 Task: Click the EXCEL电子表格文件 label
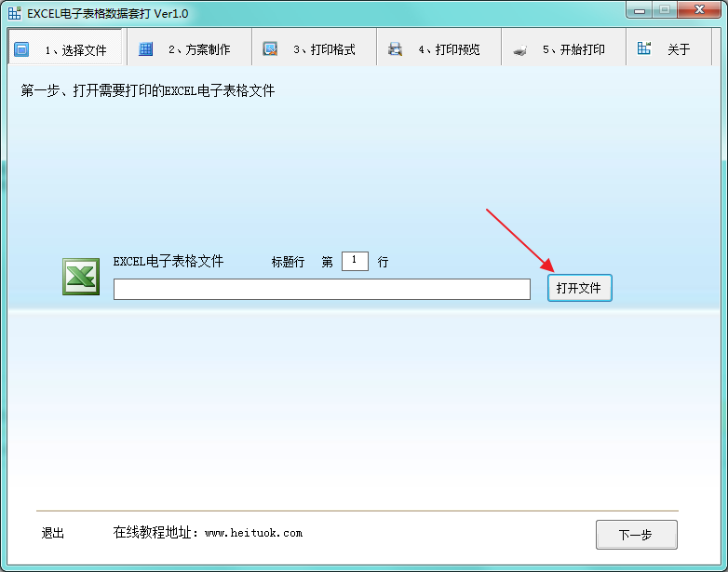click(x=169, y=261)
